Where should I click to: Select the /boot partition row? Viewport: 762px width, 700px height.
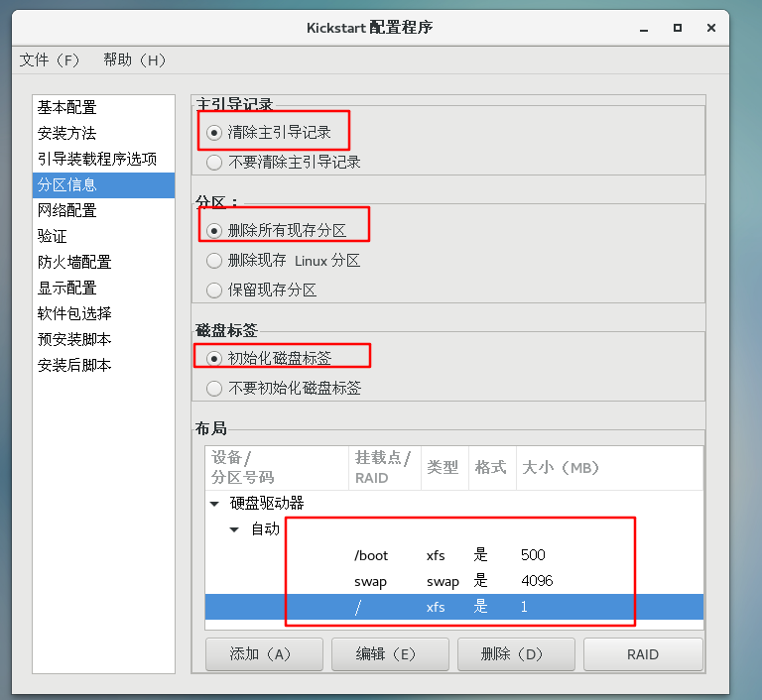click(453, 555)
